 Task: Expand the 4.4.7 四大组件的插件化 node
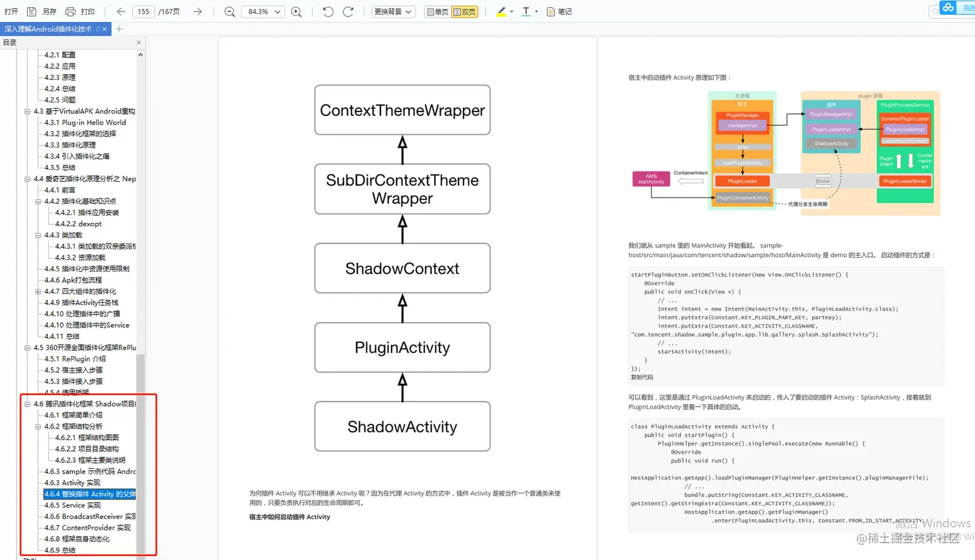click(x=38, y=291)
